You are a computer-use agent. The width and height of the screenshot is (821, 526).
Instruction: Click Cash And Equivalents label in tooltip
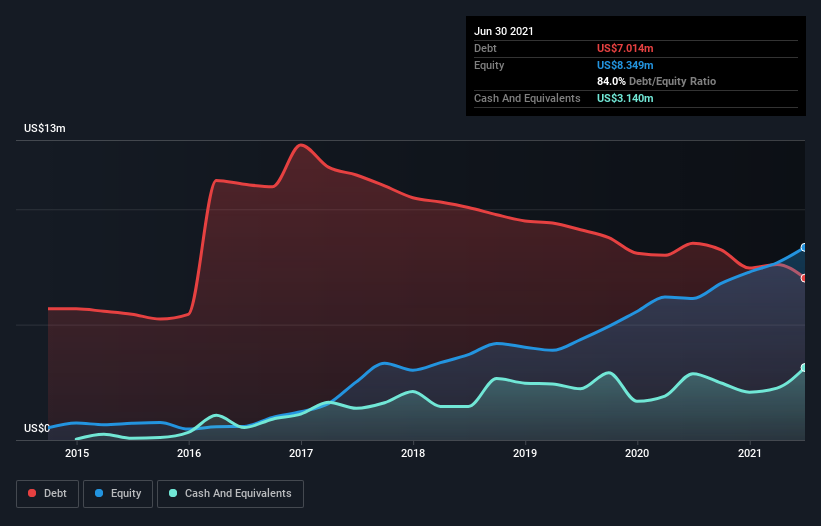click(x=527, y=98)
